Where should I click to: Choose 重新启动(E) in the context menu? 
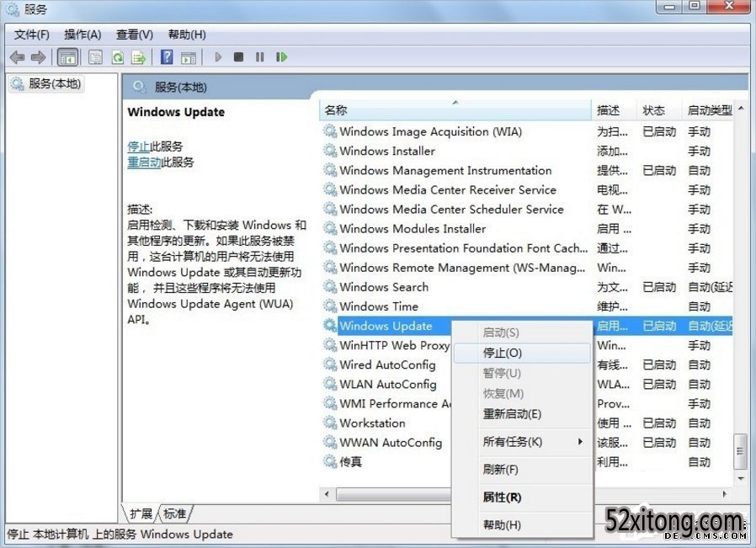[522, 414]
